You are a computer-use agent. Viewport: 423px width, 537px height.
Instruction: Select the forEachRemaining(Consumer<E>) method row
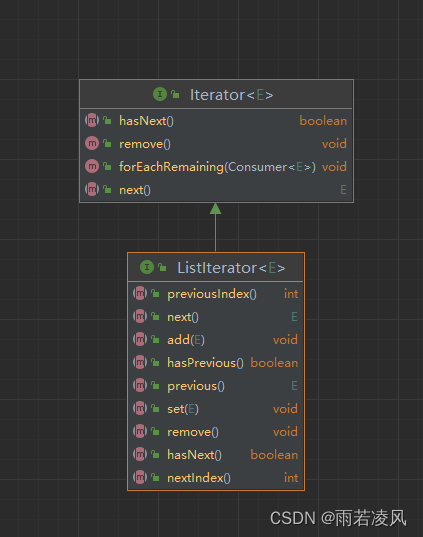216,167
